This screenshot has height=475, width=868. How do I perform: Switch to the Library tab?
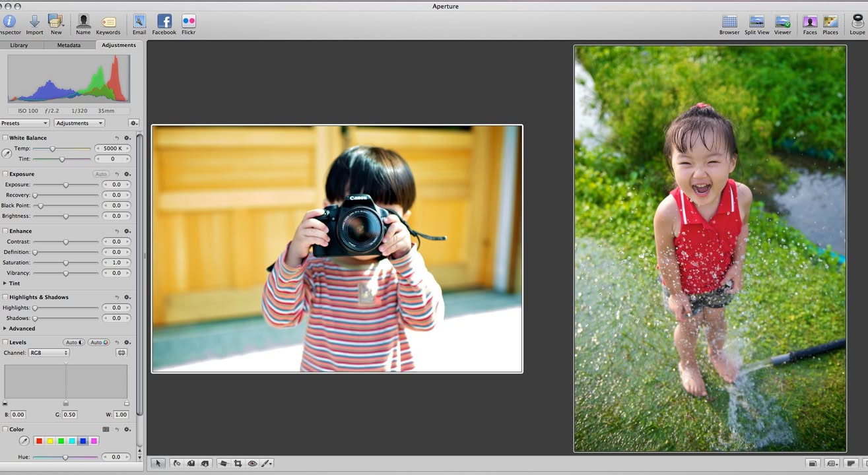pos(19,46)
